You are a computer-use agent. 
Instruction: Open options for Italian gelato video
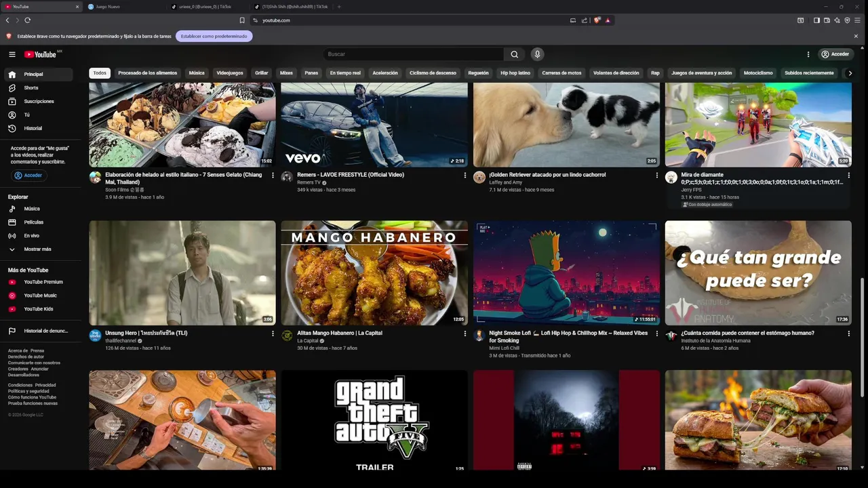(273, 176)
